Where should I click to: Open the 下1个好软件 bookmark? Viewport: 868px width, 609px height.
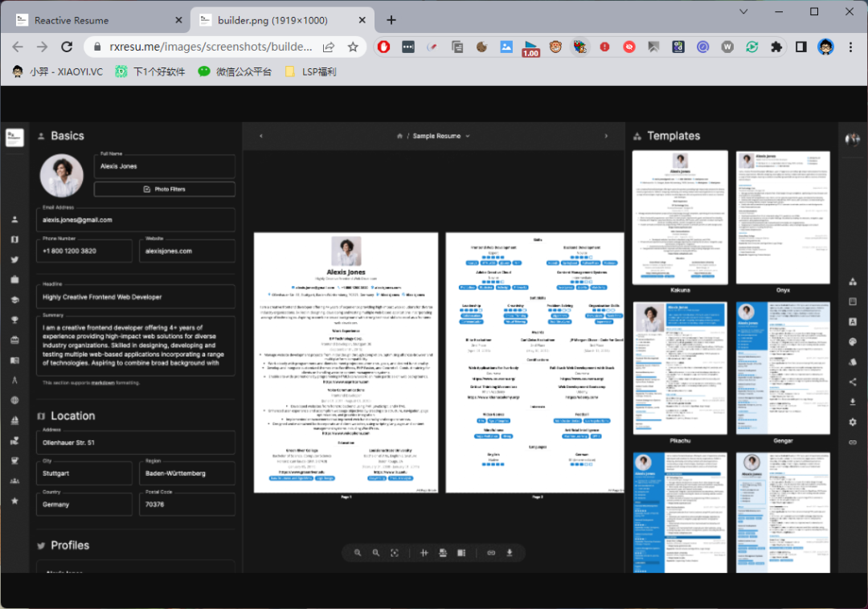coord(150,72)
